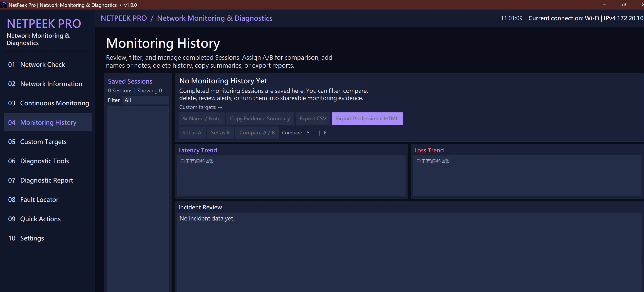The image size is (644, 292).
Task: Open Network Check page
Action: click(47, 64)
